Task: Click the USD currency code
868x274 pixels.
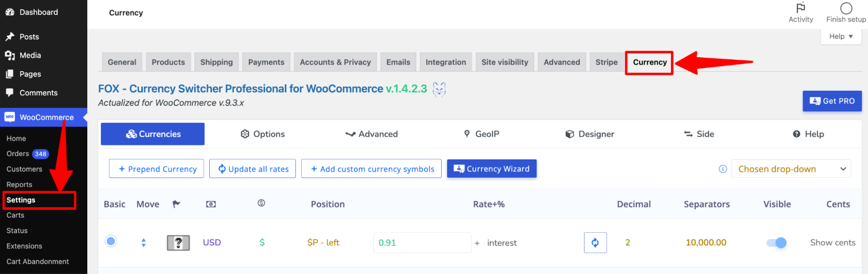Action: pos(212,242)
